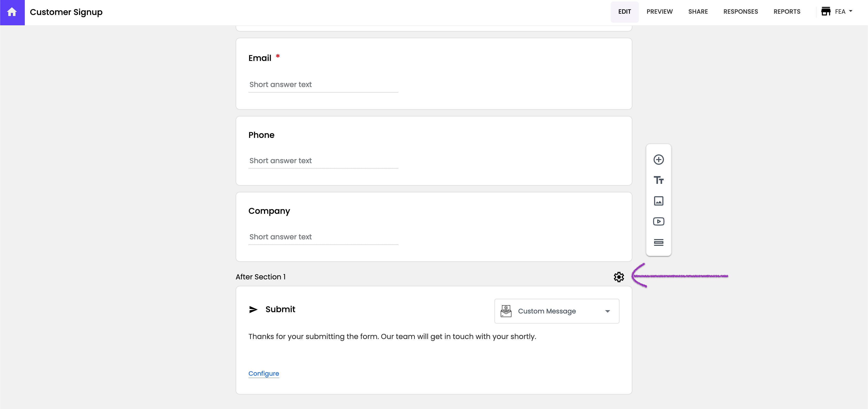Expand the FEA account menu arrow
Viewport: 868px width, 409px height.
click(850, 11)
